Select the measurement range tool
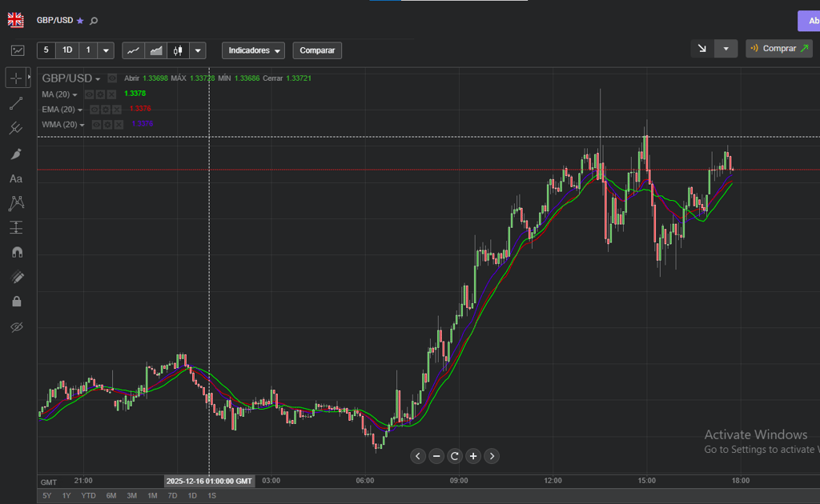 pyautogui.click(x=16, y=227)
